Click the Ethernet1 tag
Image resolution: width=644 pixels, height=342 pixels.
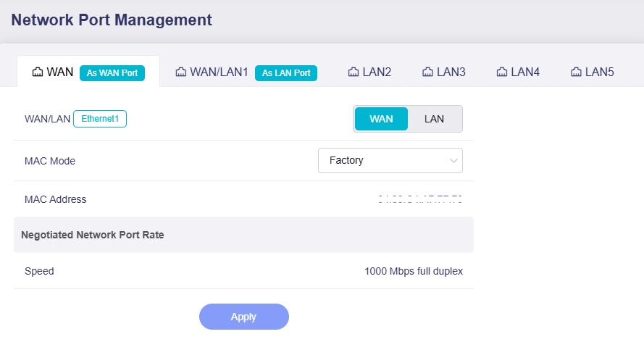pyautogui.click(x=100, y=119)
